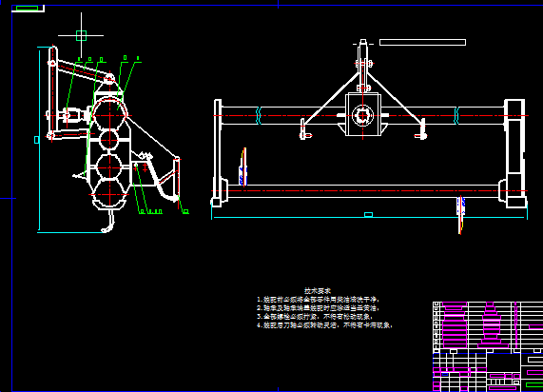543x392 pixels.
Task: Select the left cyan break symbol on the upper beam
Action: [259, 115]
